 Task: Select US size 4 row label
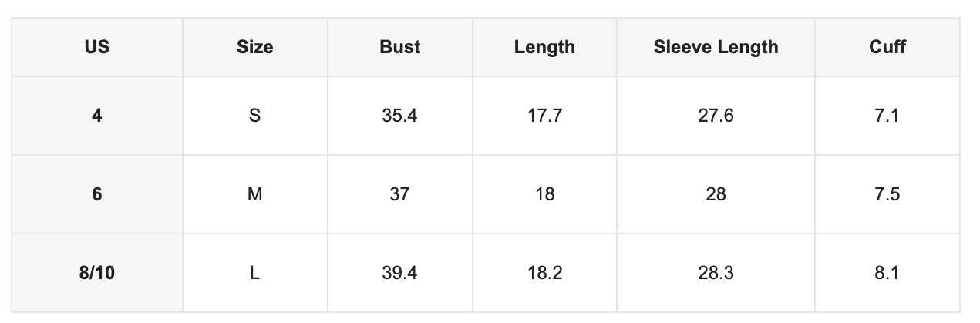pyautogui.click(x=97, y=116)
